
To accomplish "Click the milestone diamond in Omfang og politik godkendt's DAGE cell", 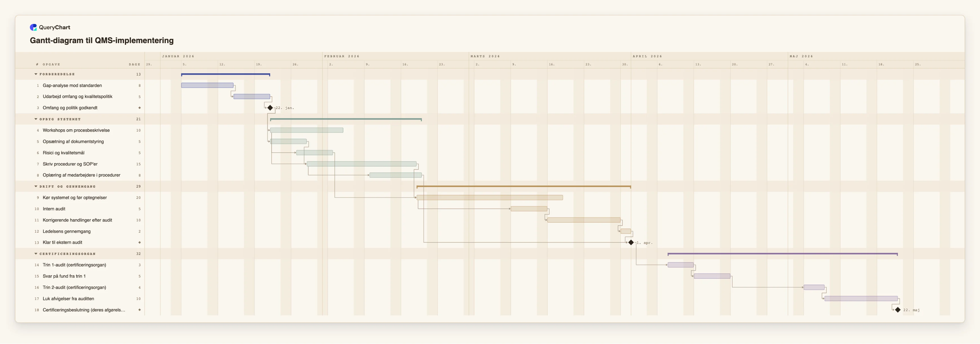I will coord(139,108).
